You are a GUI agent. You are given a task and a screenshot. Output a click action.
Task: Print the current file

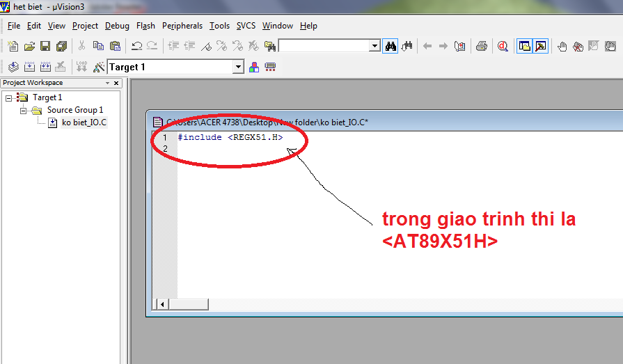[482, 46]
